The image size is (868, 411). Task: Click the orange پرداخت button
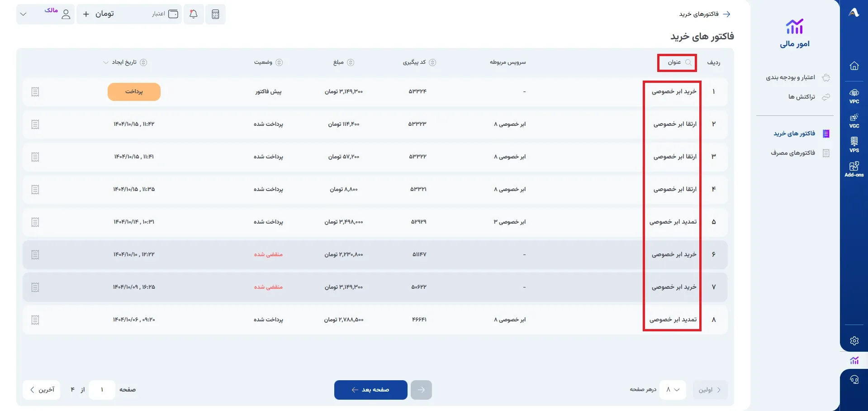coord(134,92)
